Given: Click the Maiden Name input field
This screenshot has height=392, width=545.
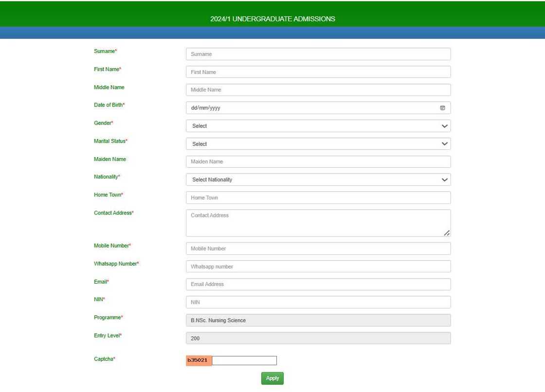Looking at the screenshot, I should click(x=318, y=161).
